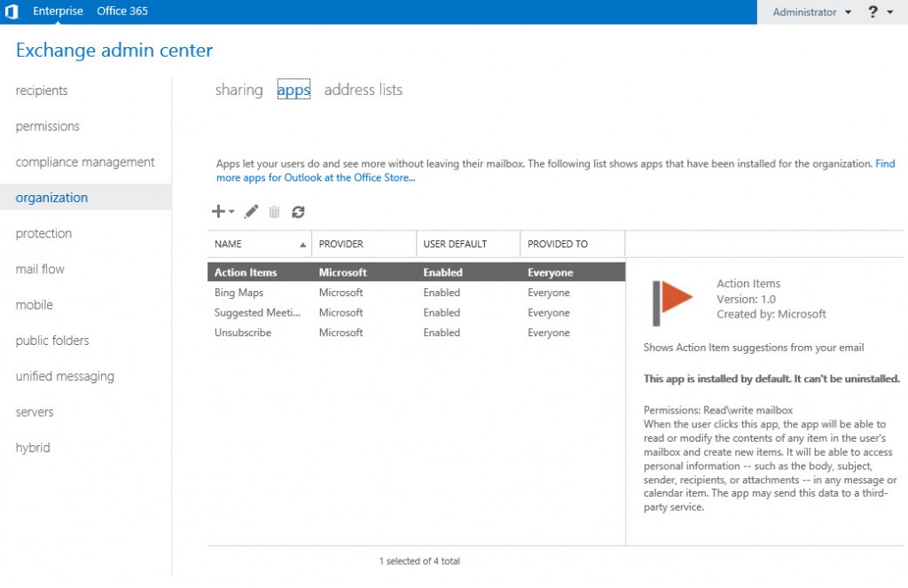Open the help question mark icon
The height and width of the screenshot is (588, 908).
point(873,12)
